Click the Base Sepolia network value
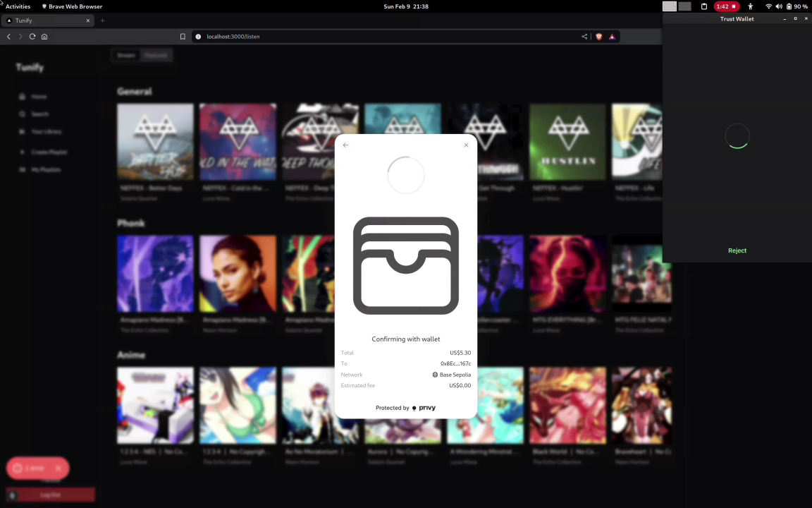 tap(452, 374)
